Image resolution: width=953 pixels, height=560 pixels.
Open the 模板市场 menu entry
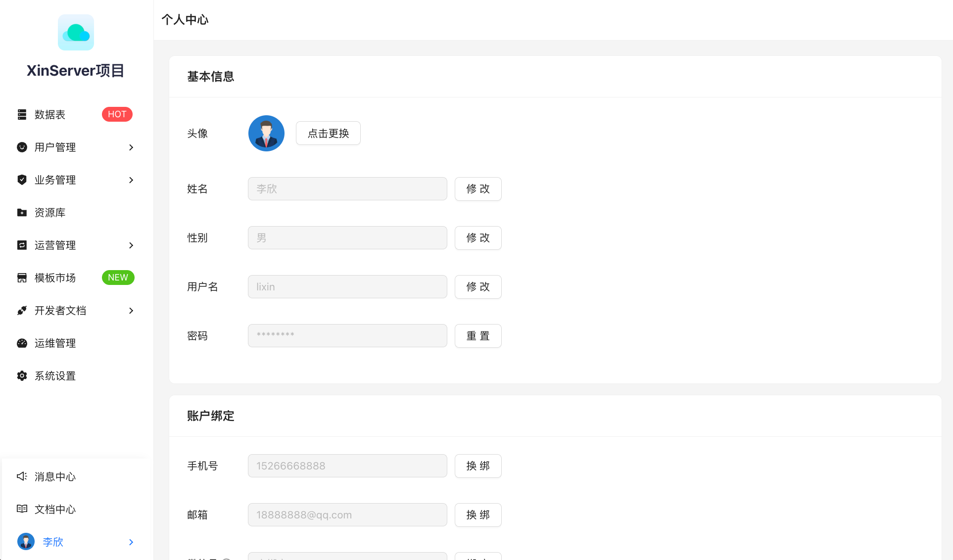pyautogui.click(x=55, y=278)
